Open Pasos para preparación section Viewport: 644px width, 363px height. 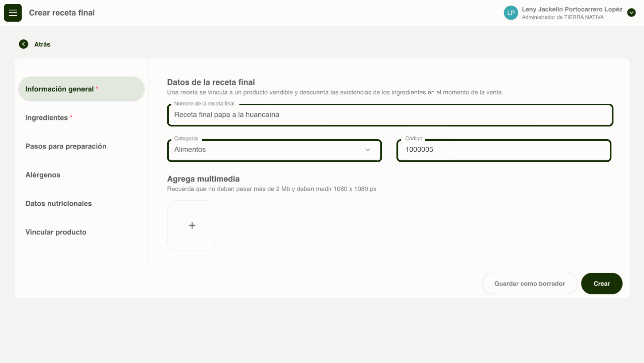(x=66, y=146)
